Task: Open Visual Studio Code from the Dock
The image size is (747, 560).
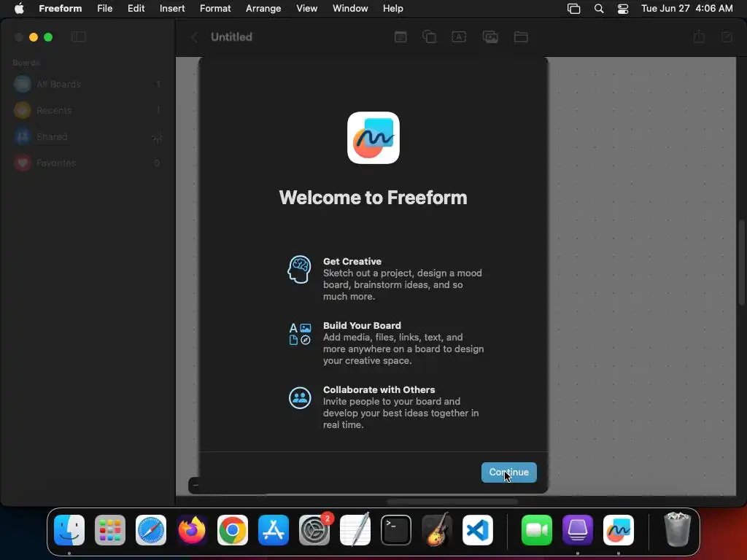Action: 478,530
